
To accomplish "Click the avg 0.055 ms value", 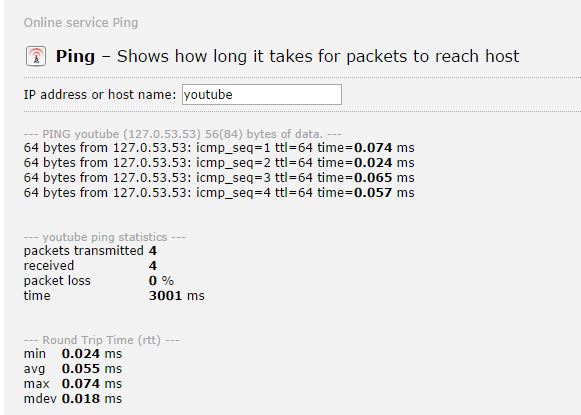I will 92,369.
